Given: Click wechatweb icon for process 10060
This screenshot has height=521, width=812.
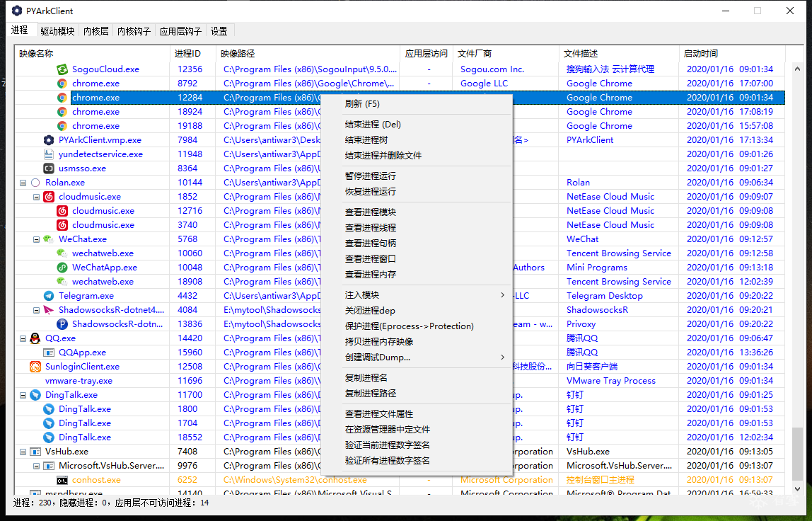Looking at the screenshot, I should click(62, 253).
